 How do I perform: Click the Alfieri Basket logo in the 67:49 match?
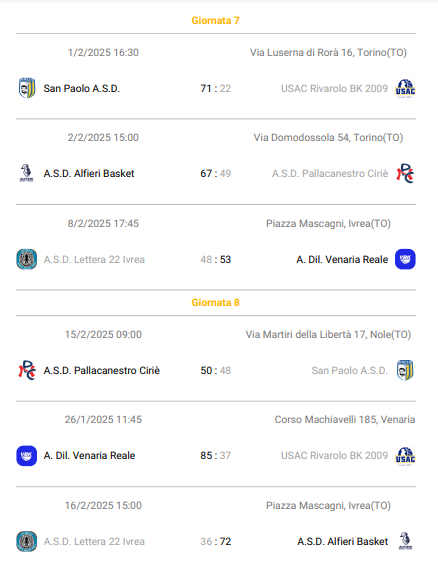pos(26,173)
